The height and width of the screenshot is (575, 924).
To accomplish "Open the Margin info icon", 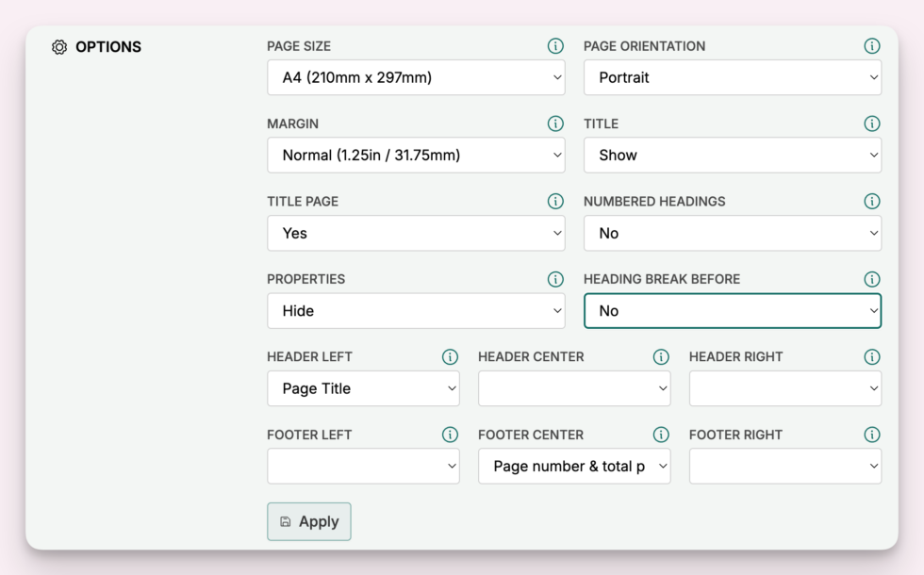I will 555,123.
